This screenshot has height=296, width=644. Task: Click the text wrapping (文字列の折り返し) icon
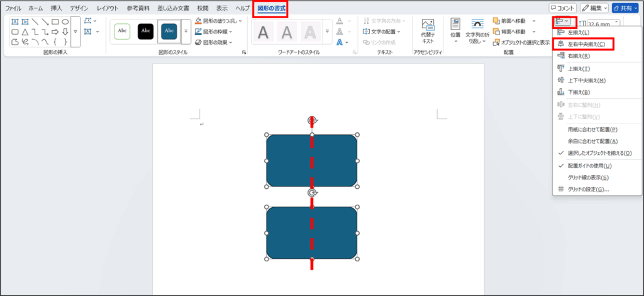click(480, 30)
